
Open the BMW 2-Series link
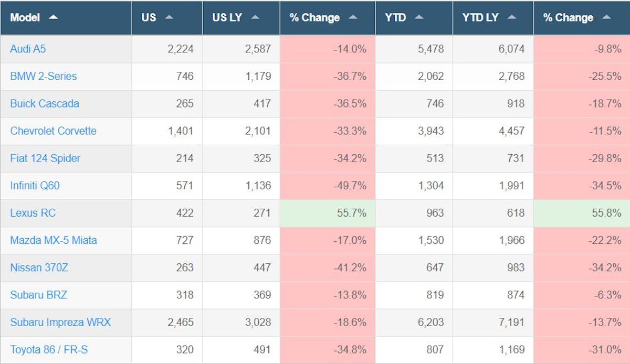pyautogui.click(x=44, y=77)
